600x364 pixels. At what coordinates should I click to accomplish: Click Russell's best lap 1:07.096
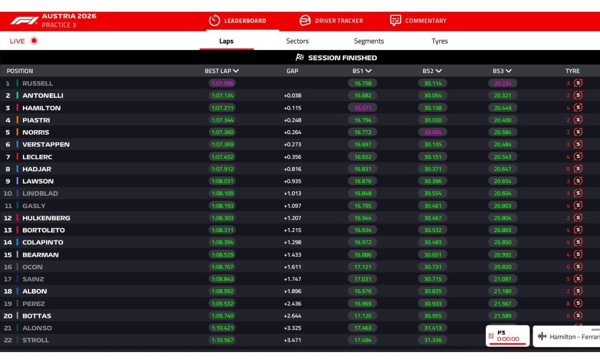[x=222, y=83]
